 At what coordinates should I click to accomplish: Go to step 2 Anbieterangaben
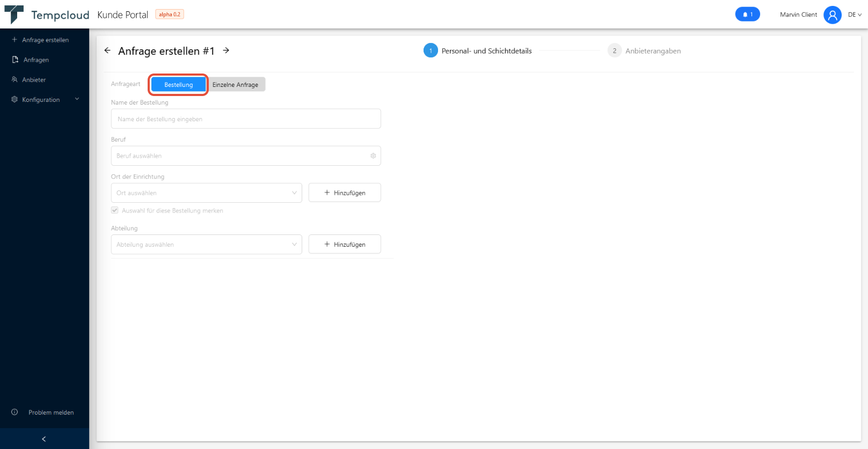[644, 51]
